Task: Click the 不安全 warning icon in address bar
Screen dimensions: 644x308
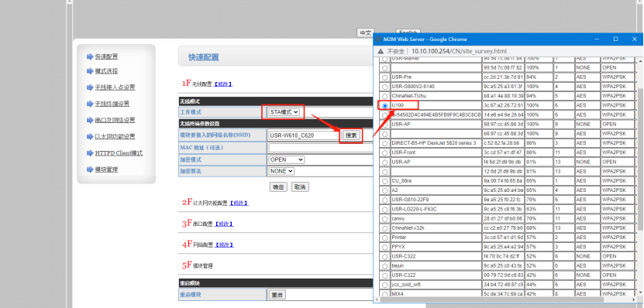Action: [x=381, y=51]
